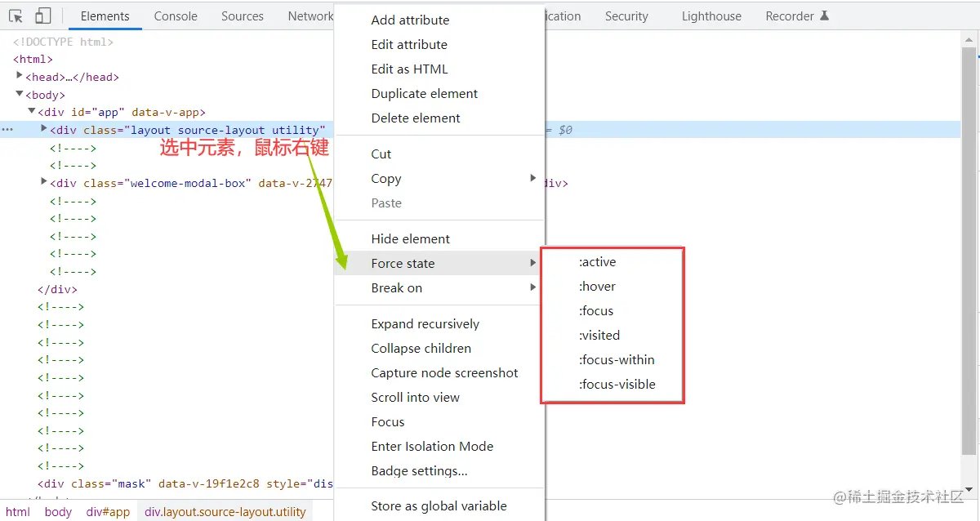Expand the head element node
This screenshot has height=521, width=980.
[20, 76]
